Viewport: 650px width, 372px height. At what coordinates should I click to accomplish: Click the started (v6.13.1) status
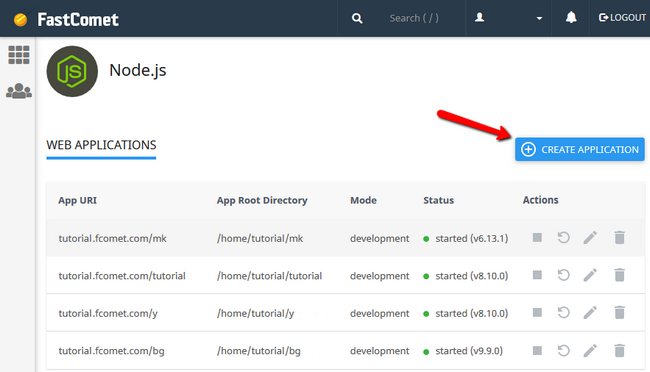pyautogui.click(x=466, y=238)
